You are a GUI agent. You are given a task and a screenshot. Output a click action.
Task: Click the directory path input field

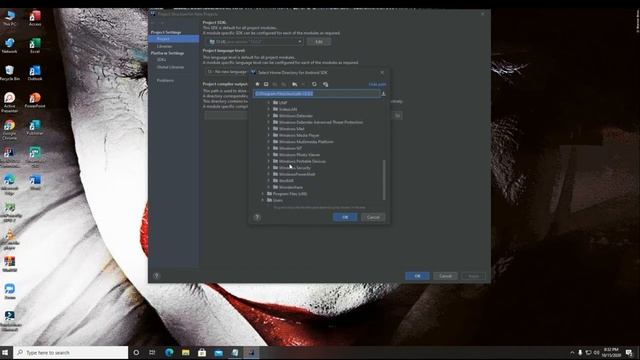pyautogui.click(x=316, y=94)
